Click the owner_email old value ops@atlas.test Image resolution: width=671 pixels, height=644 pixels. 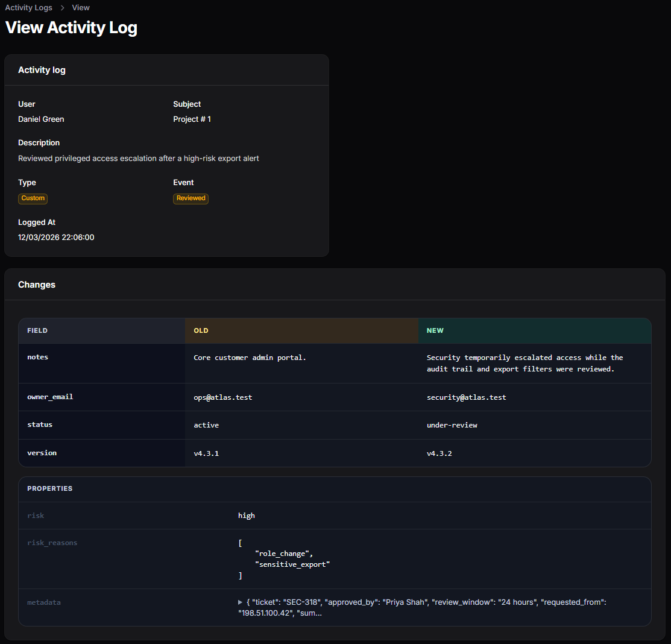click(222, 397)
